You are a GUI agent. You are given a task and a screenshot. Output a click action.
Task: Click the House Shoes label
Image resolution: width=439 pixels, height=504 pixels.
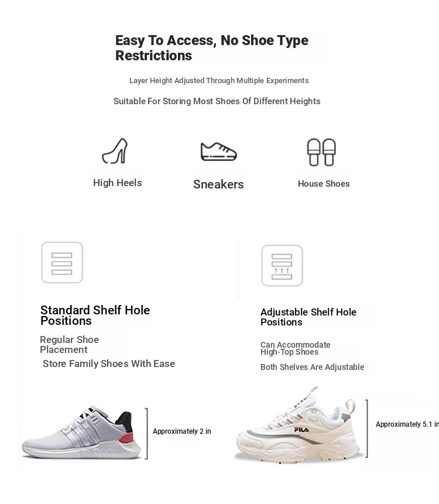click(324, 184)
